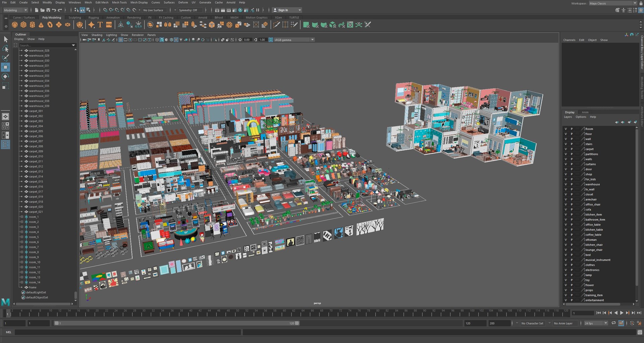Toggle visibility V for the carpet layer
Screen dimensions: 644x343
coord(566,149)
